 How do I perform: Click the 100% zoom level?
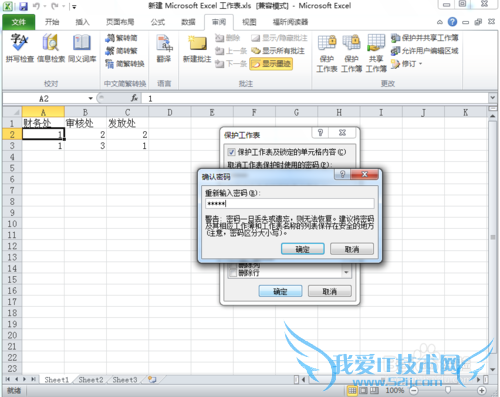(395, 390)
